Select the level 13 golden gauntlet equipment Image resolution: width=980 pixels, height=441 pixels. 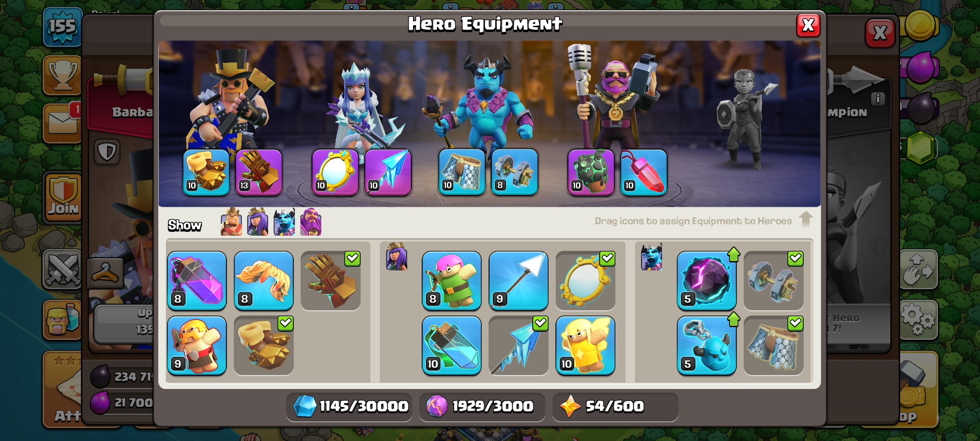click(x=259, y=172)
